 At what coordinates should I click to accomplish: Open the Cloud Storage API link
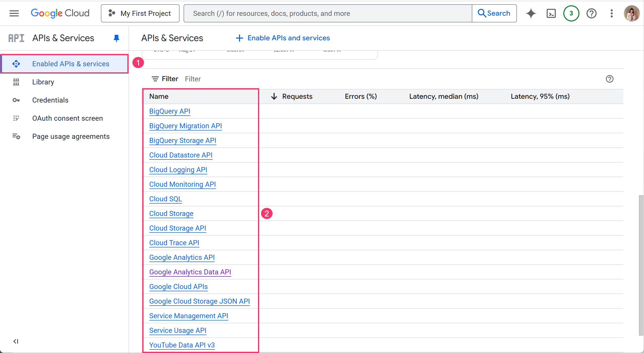pyautogui.click(x=178, y=228)
